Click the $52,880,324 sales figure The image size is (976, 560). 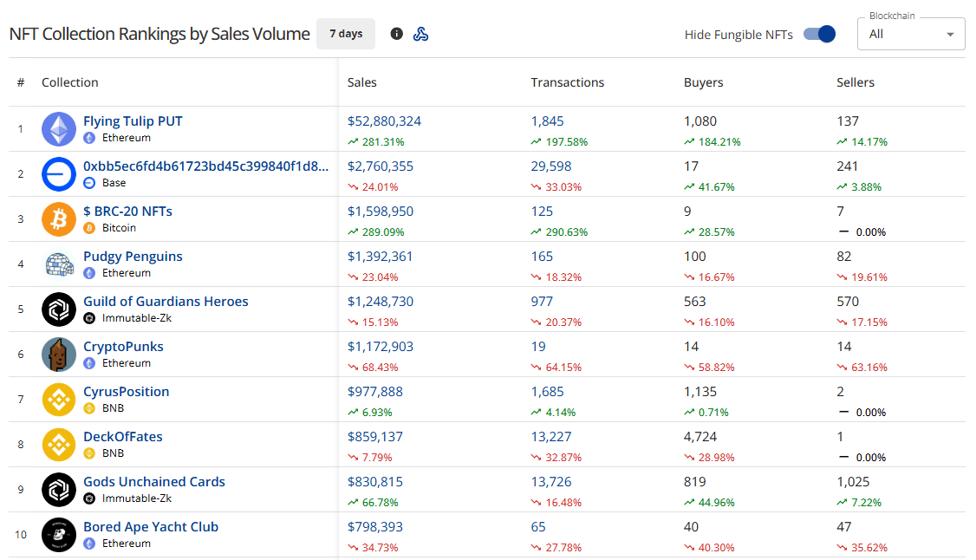[384, 121]
